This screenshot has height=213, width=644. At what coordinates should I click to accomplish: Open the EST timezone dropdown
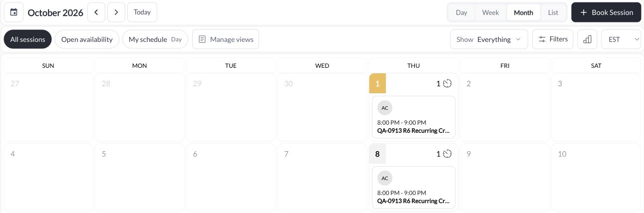[622, 39]
